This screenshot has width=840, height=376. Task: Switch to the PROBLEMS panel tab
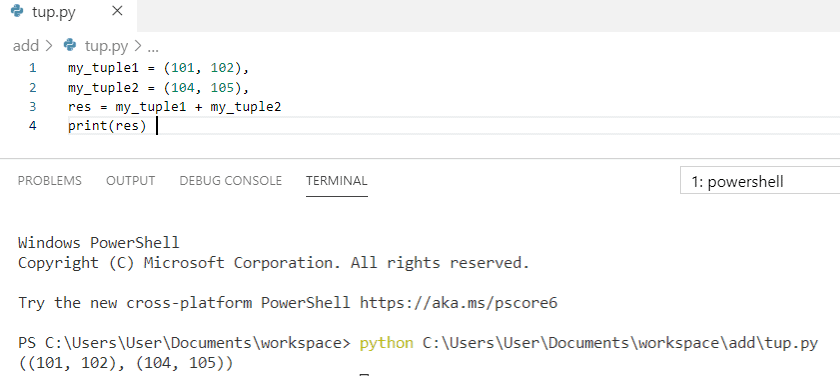click(x=50, y=181)
